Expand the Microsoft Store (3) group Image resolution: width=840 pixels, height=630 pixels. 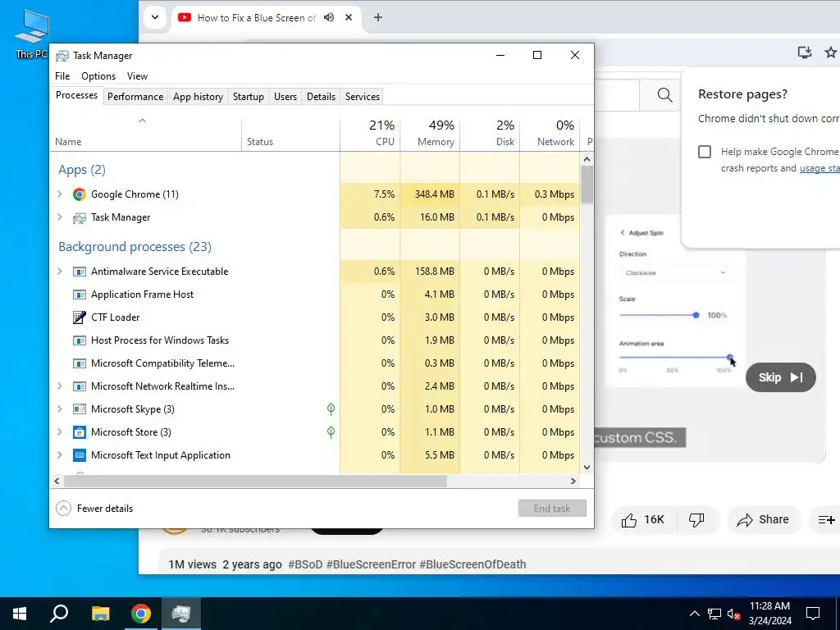click(60, 432)
